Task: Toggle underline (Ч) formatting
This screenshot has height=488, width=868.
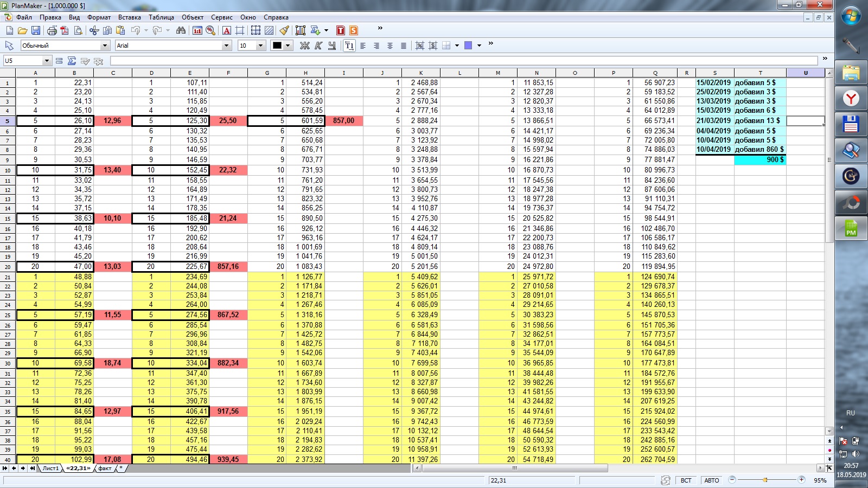Action: pos(331,46)
